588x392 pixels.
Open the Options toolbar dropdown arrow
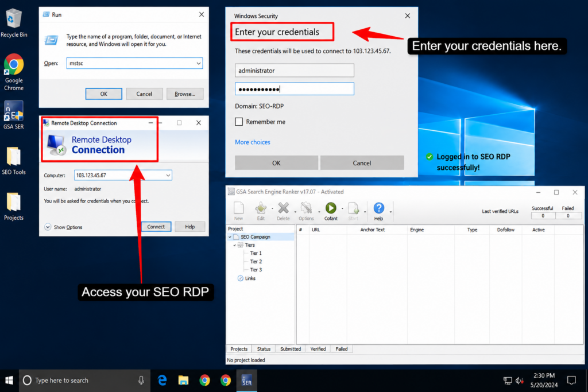point(319,212)
